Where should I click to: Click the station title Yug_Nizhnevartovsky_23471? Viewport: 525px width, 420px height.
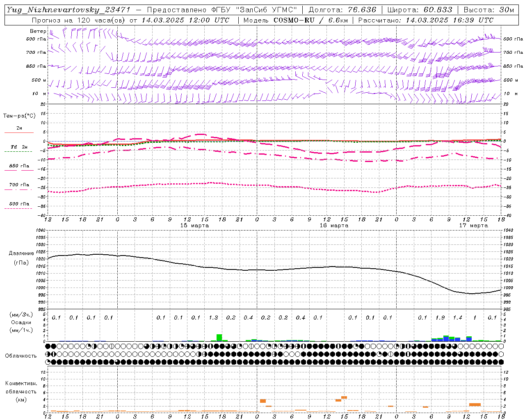(68, 10)
